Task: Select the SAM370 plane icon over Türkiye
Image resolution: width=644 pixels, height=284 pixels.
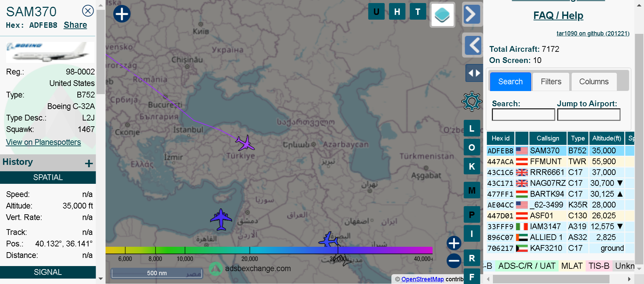Action: tap(245, 143)
